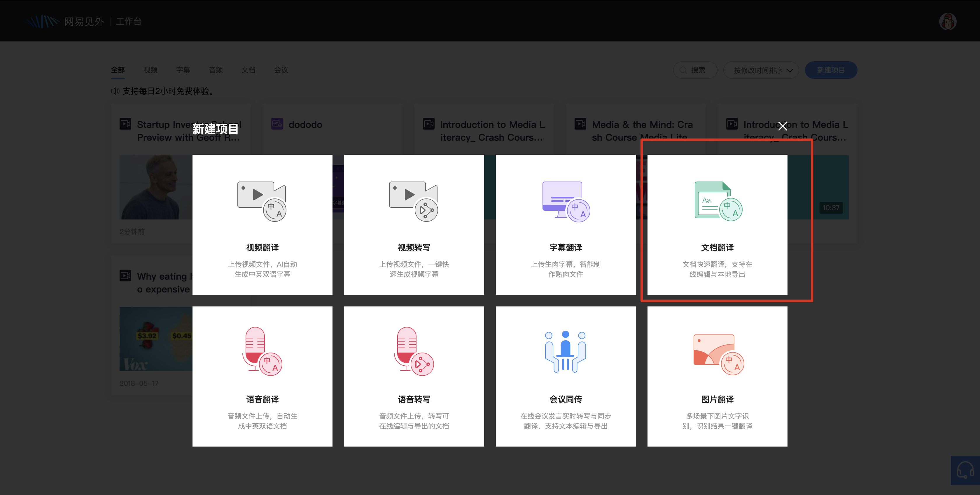Viewport: 980px width, 495px height.
Task: Switch to the 字幕 tab
Action: click(x=183, y=70)
